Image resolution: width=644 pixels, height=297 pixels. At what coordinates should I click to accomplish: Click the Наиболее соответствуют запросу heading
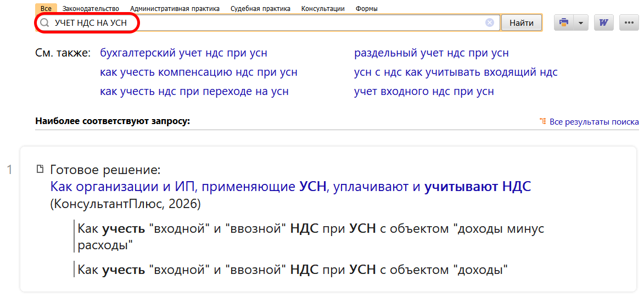[x=113, y=121]
